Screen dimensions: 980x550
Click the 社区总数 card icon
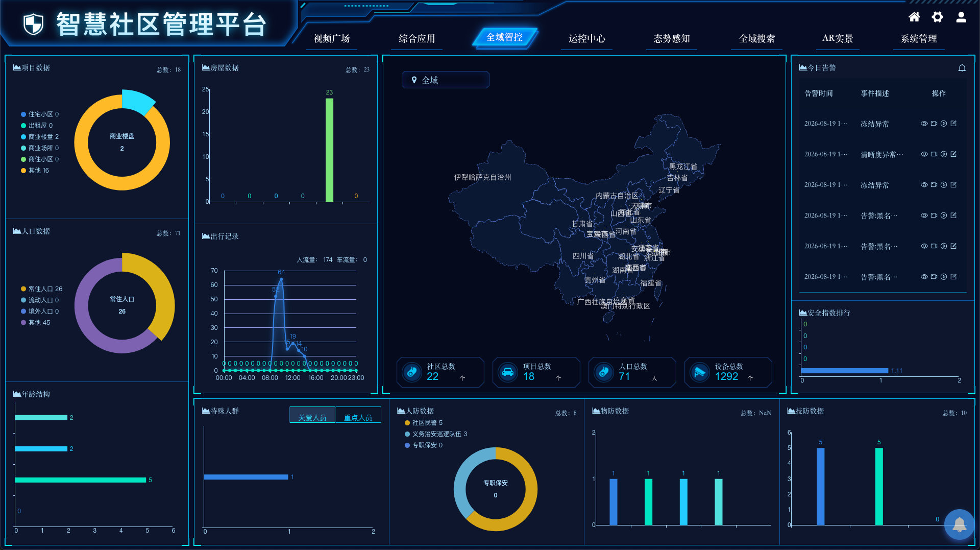(x=411, y=372)
